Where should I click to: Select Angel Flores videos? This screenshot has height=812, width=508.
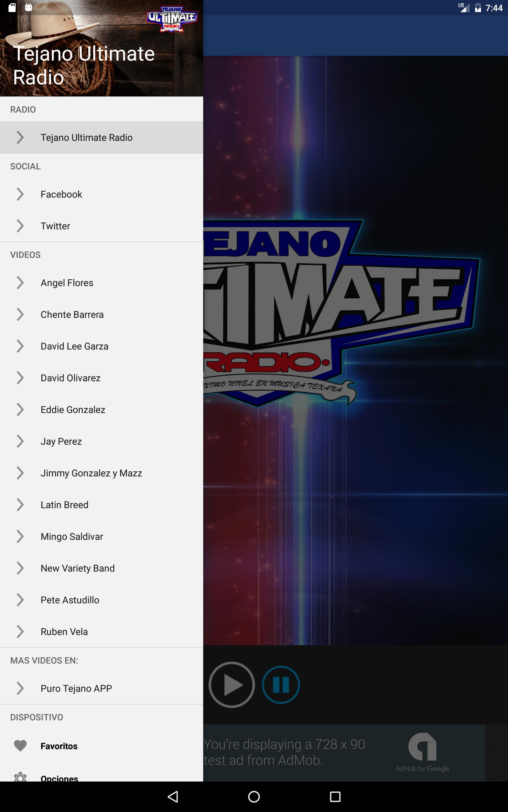pyautogui.click(x=102, y=283)
